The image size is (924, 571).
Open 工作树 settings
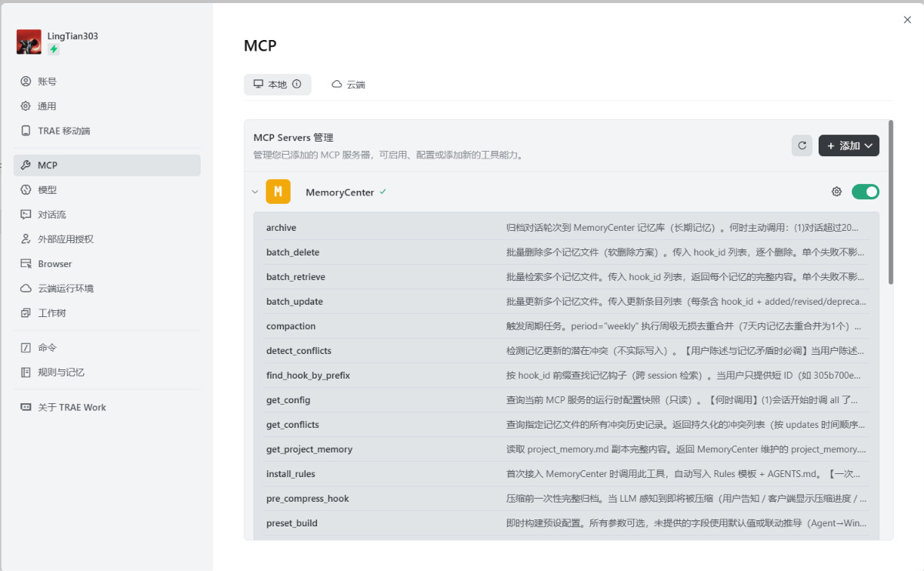coord(107,313)
